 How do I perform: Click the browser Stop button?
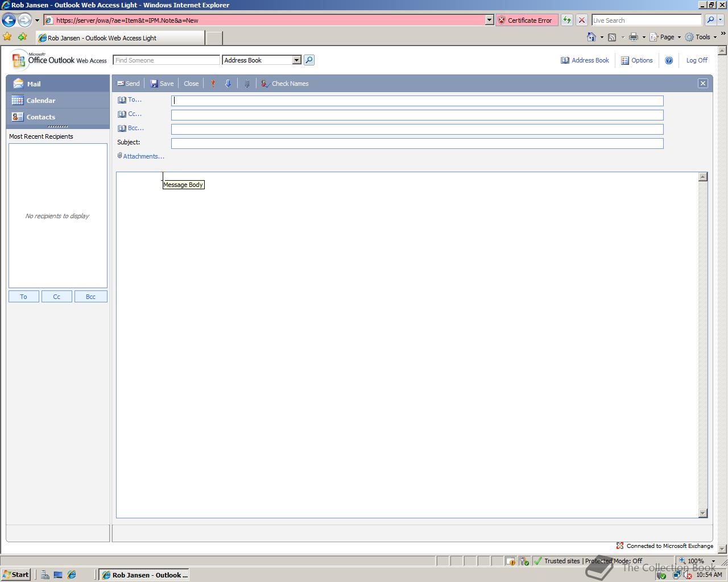(581, 20)
